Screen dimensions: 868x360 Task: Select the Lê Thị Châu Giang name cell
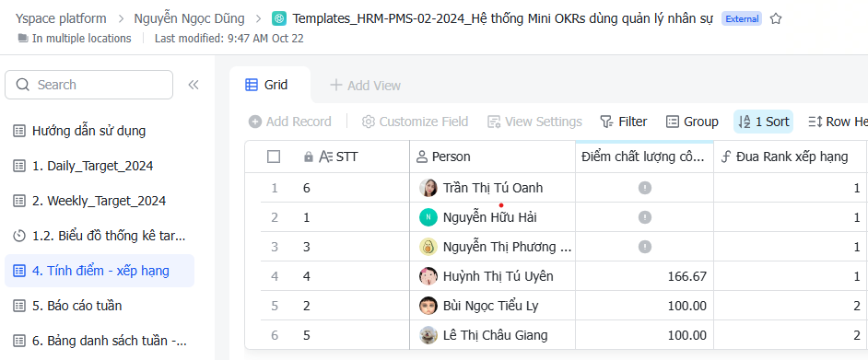click(492, 335)
